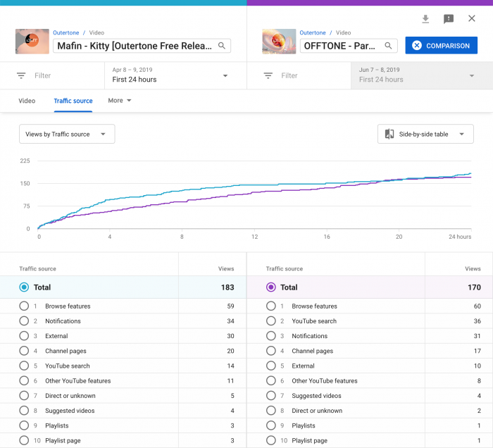Open the Views by Traffic source dropdown
493x448 pixels.
(x=66, y=134)
